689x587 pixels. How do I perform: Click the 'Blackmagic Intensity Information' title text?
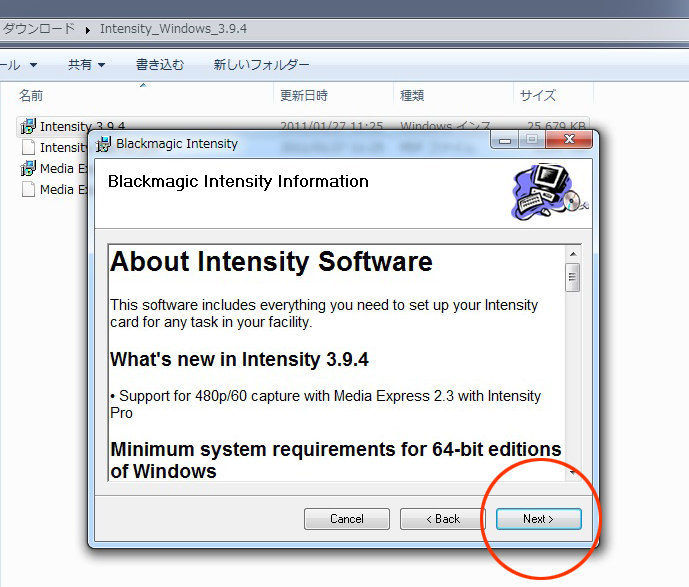(x=238, y=181)
